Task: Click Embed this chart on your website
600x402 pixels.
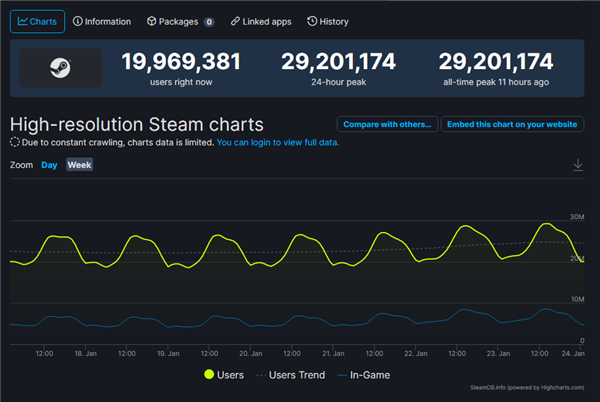Action: pyautogui.click(x=512, y=124)
